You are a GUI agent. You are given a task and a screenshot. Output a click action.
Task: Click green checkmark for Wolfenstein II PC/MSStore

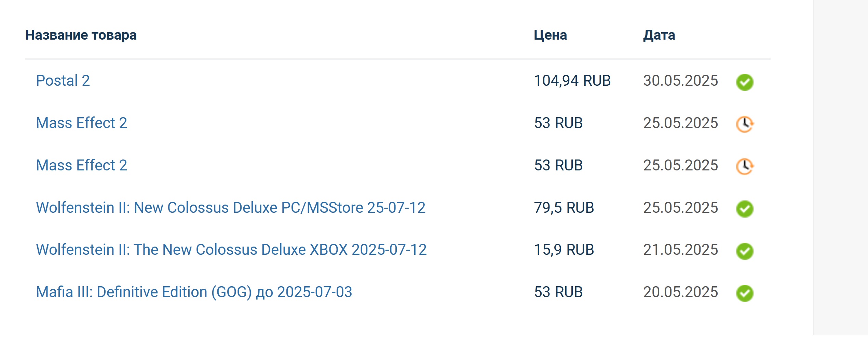(745, 209)
